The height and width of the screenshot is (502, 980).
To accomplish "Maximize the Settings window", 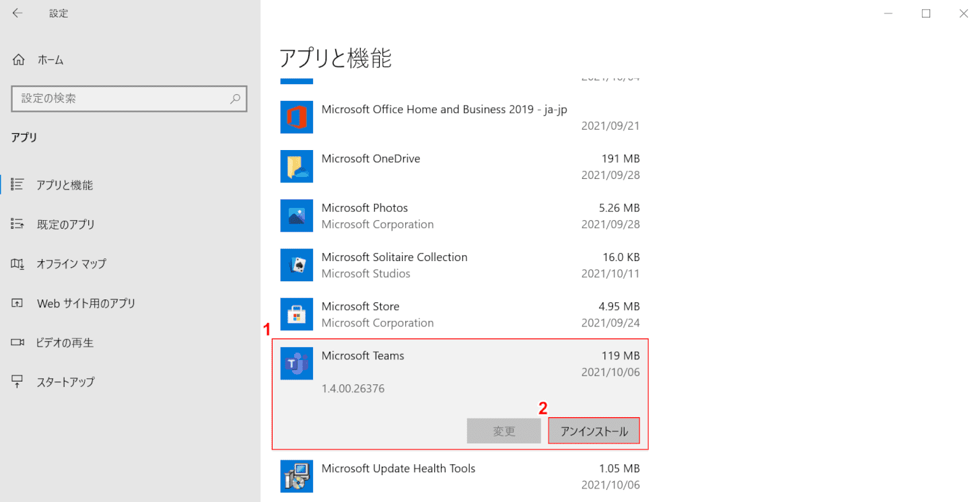I will (926, 13).
